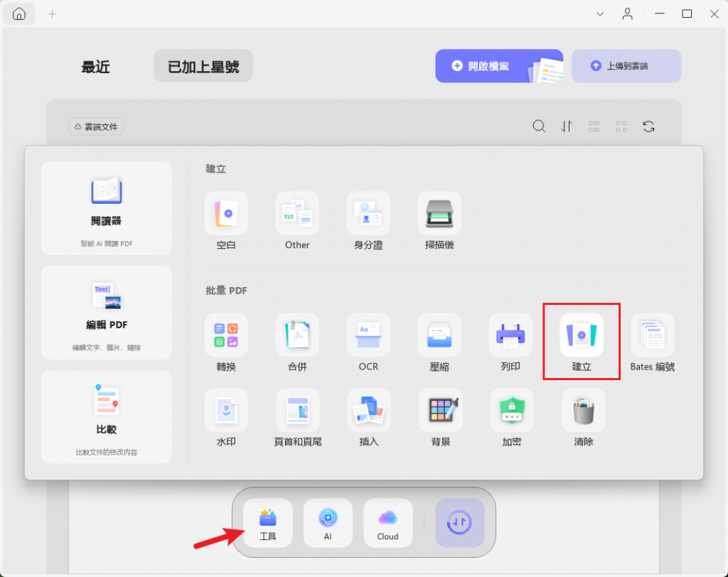Open the user account profile icon
Image resolution: width=728 pixels, height=577 pixels.
pyautogui.click(x=627, y=14)
